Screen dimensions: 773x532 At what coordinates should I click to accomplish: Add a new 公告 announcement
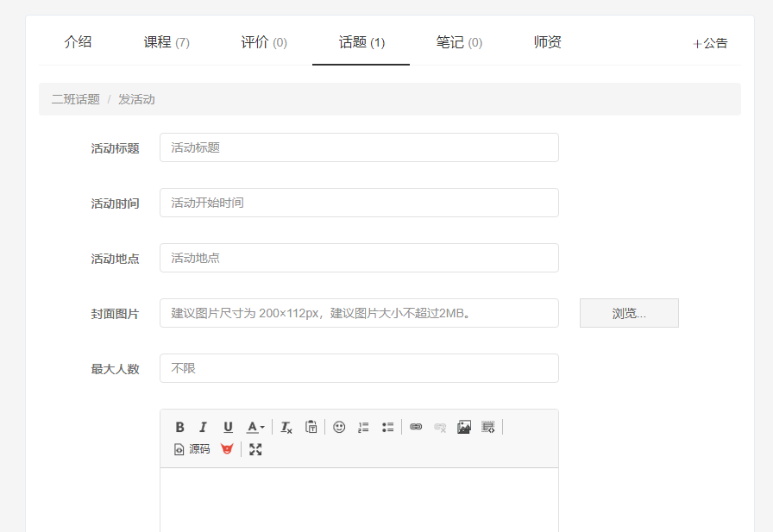(710, 43)
